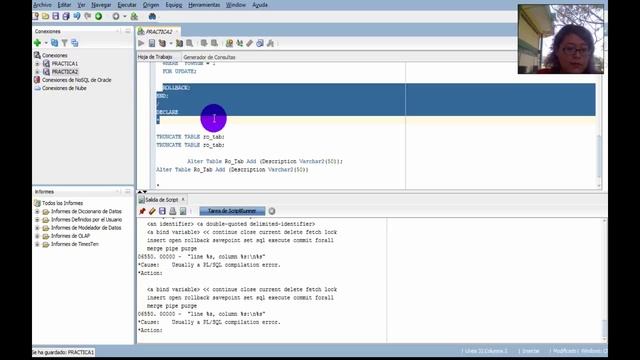Click the green circular run icon in main toolbar
This screenshot has height=360, width=640.
coord(98,16)
